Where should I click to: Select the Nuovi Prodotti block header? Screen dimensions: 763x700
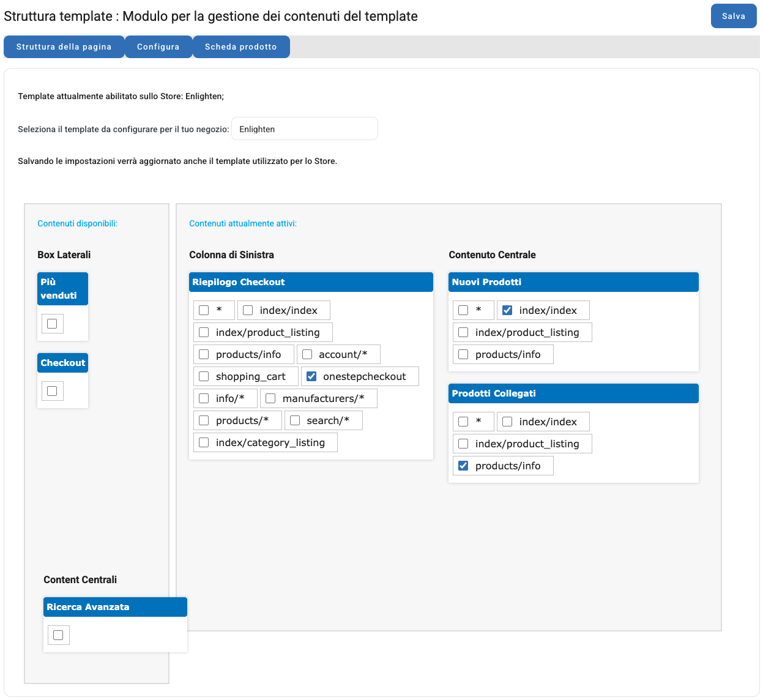(573, 282)
